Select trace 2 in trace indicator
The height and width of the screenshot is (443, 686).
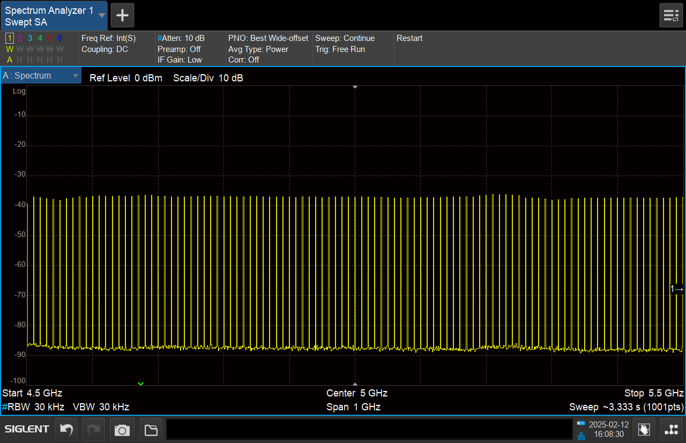(20, 39)
